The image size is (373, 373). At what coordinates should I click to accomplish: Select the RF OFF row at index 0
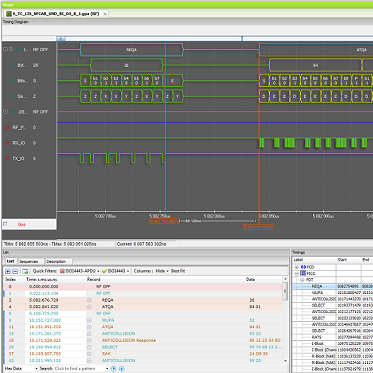click(143, 287)
